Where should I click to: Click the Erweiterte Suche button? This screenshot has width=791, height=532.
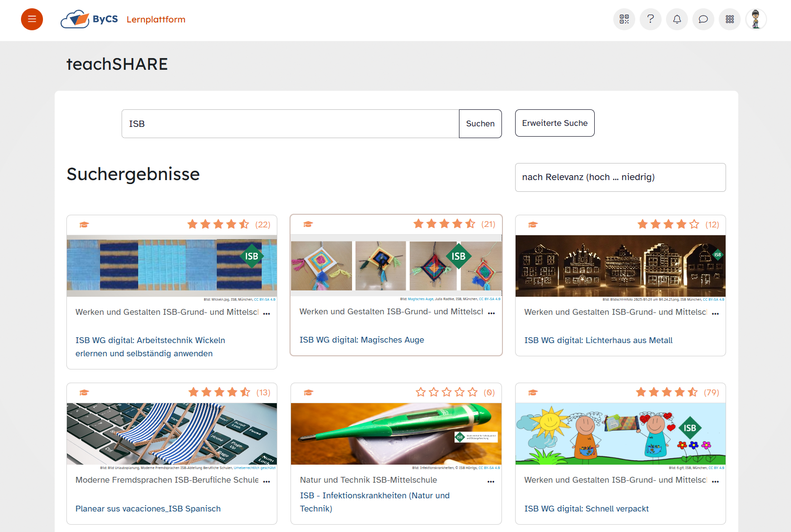pyautogui.click(x=555, y=123)
